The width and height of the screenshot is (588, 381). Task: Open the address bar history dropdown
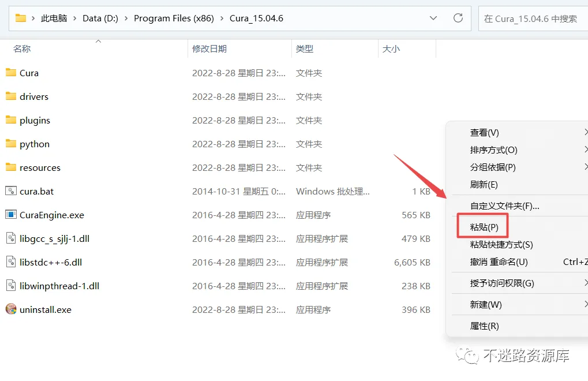coord(433,18)
